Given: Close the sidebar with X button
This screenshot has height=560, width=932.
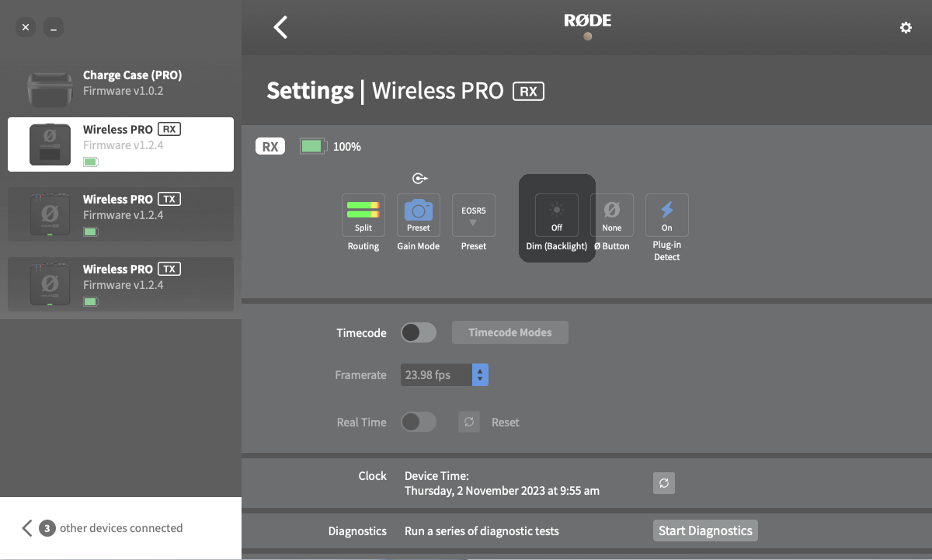Looking at the screenshot, I should 26,28.
